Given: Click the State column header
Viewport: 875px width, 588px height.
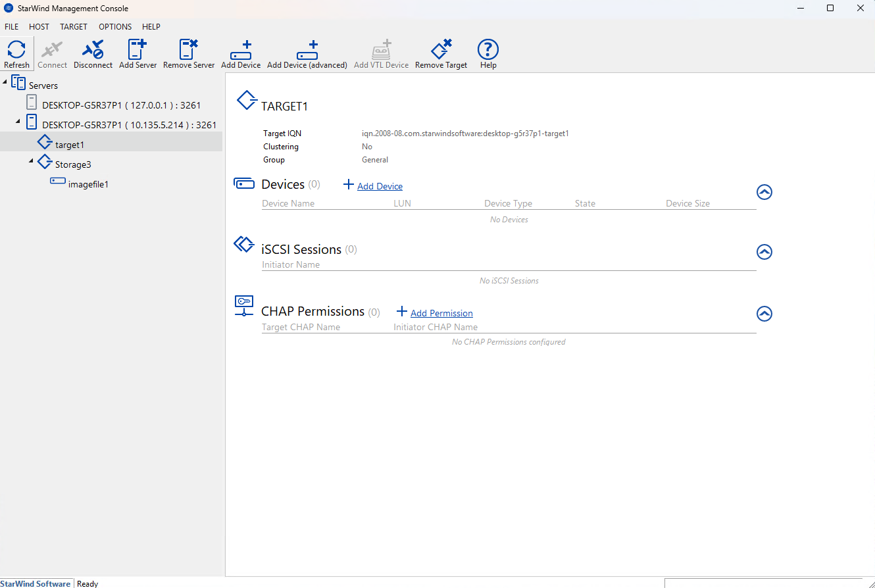Looking at the screenshot, I should coord(585,203).
